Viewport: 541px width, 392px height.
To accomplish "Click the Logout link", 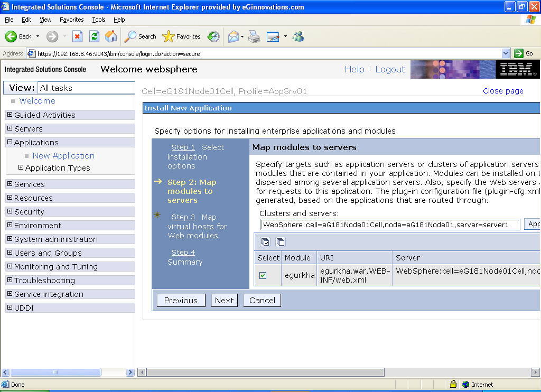I will (x=390, y=69).
